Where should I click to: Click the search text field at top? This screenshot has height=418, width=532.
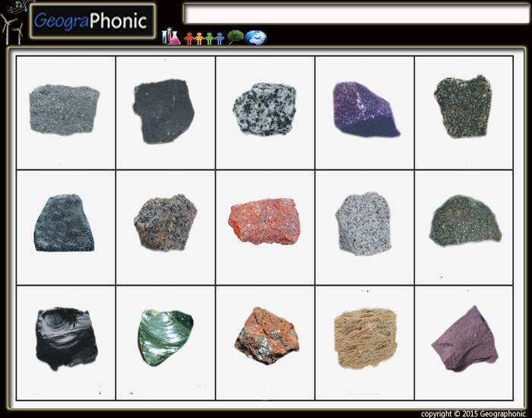point(356,14)
